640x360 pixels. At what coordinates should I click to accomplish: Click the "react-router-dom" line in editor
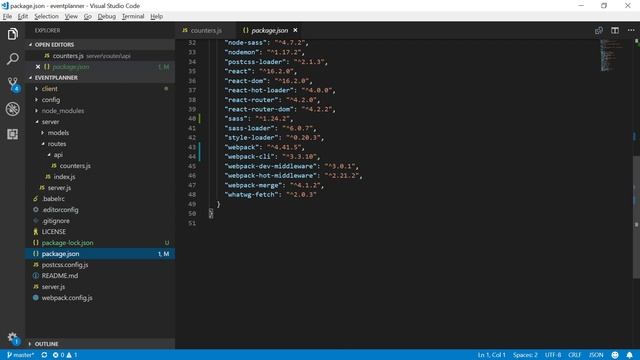point(280,109)
